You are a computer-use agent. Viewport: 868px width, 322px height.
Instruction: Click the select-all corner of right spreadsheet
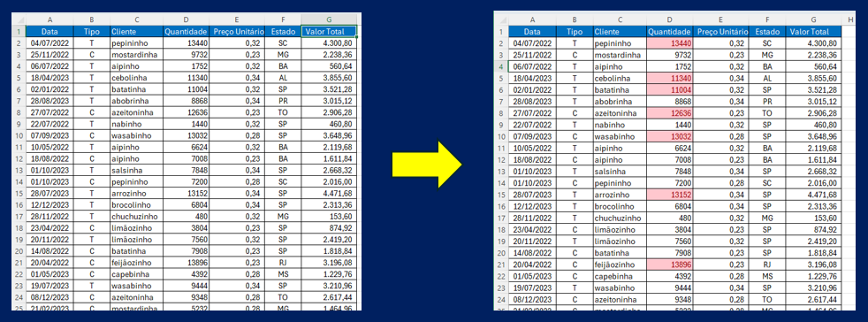501,20
